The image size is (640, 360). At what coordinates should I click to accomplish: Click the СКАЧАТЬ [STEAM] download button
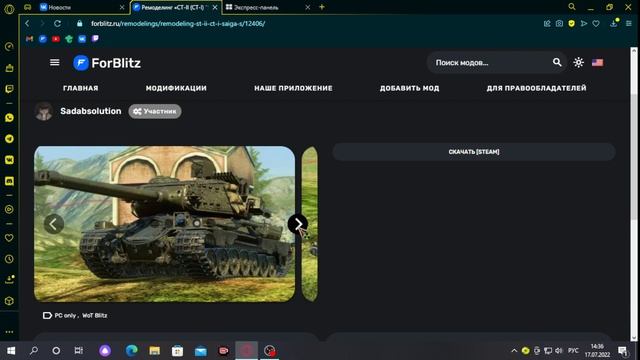click(x=474, y=152)
